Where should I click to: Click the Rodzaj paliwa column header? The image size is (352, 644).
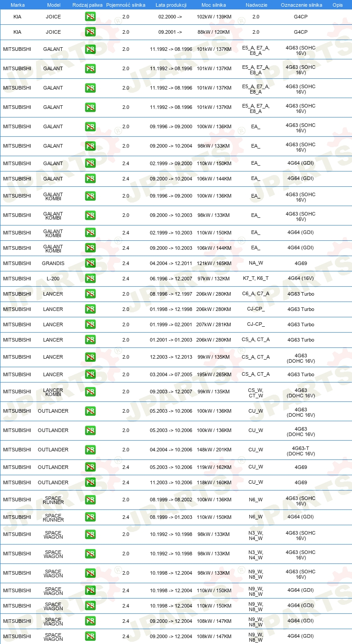pos(87,5)
